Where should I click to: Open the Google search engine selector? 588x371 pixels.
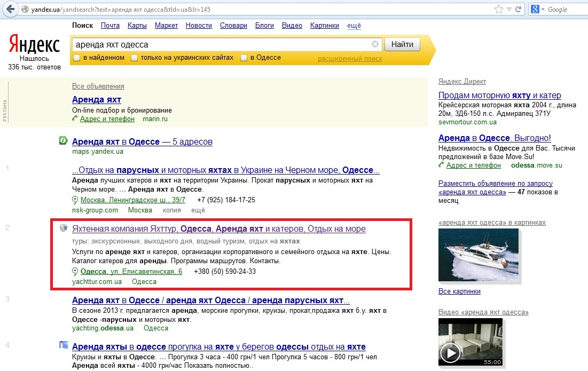pos(538,10)
